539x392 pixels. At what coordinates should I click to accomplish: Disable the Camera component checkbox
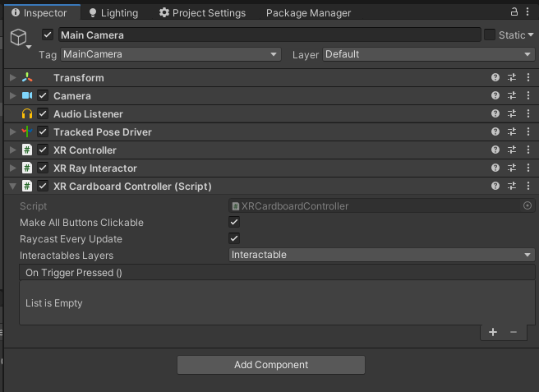click(43, 95)
